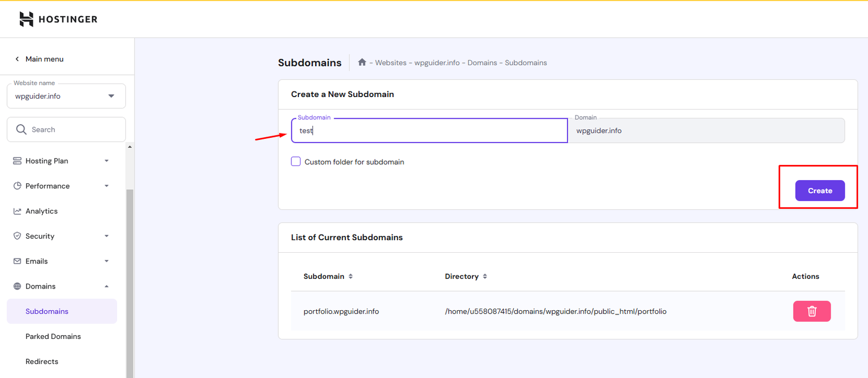Open Analytics from the sidebar
Screen dimensions: 868x378
coord(41,211)
